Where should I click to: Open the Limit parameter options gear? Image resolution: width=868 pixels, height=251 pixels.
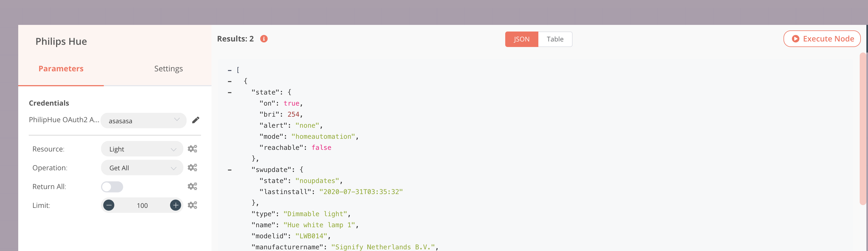(x=192, y=205)
